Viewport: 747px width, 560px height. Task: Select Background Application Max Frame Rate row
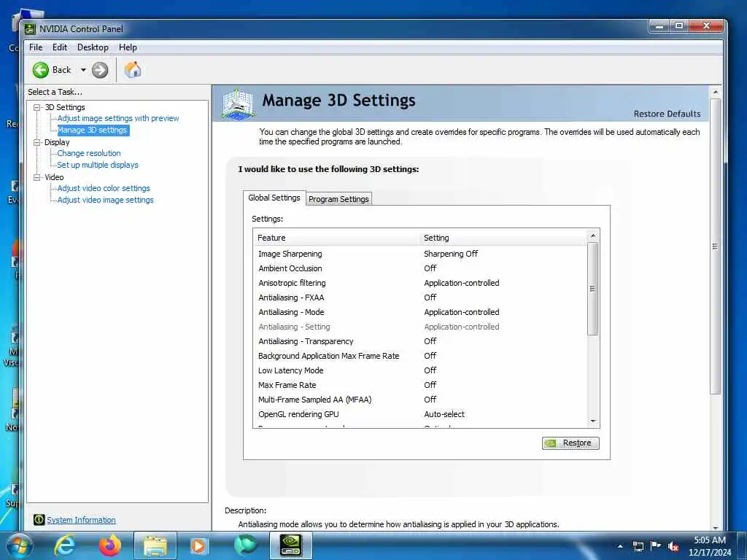pos(421,356)
